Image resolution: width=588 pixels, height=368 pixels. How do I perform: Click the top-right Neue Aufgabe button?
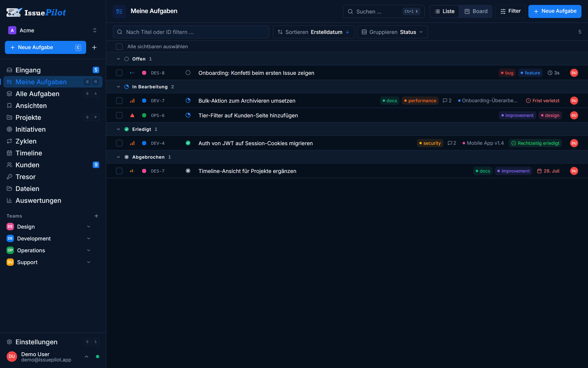point(555,11)
